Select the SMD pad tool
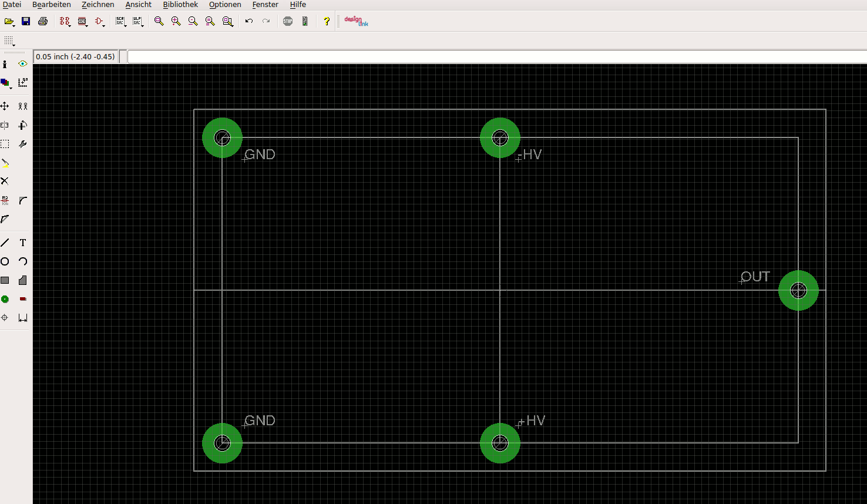 point(23,299)
